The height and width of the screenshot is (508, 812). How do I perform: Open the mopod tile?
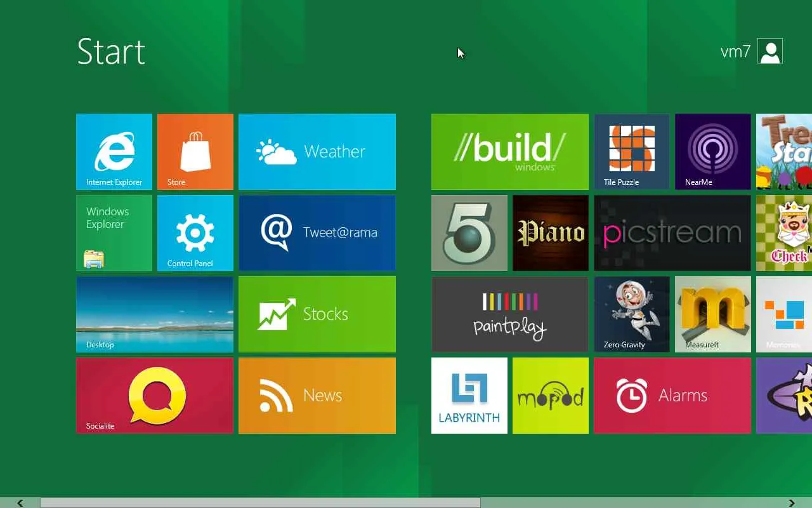[x=551, y=396]
